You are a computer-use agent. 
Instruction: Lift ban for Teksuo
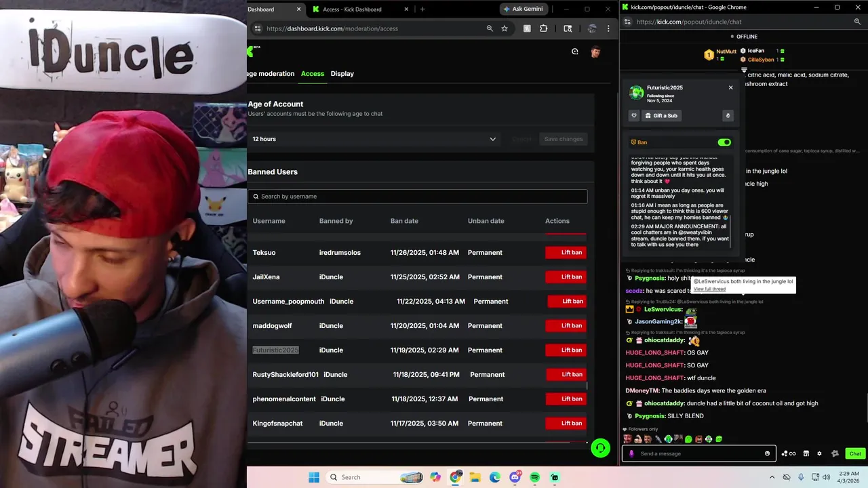pyautogui.click(x=566, y=252)
